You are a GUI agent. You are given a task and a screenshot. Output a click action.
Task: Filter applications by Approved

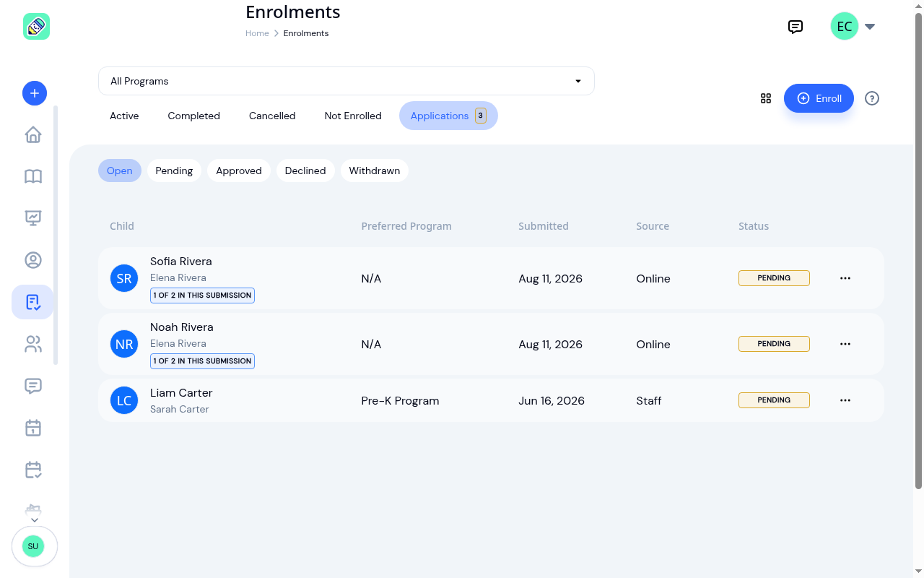click(x=239, y=171)
